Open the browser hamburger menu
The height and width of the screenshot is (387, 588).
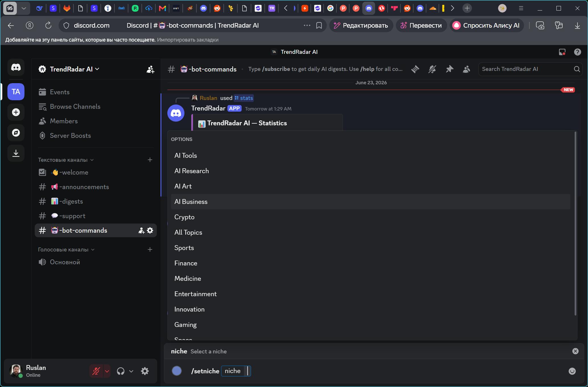click(521, 8)
